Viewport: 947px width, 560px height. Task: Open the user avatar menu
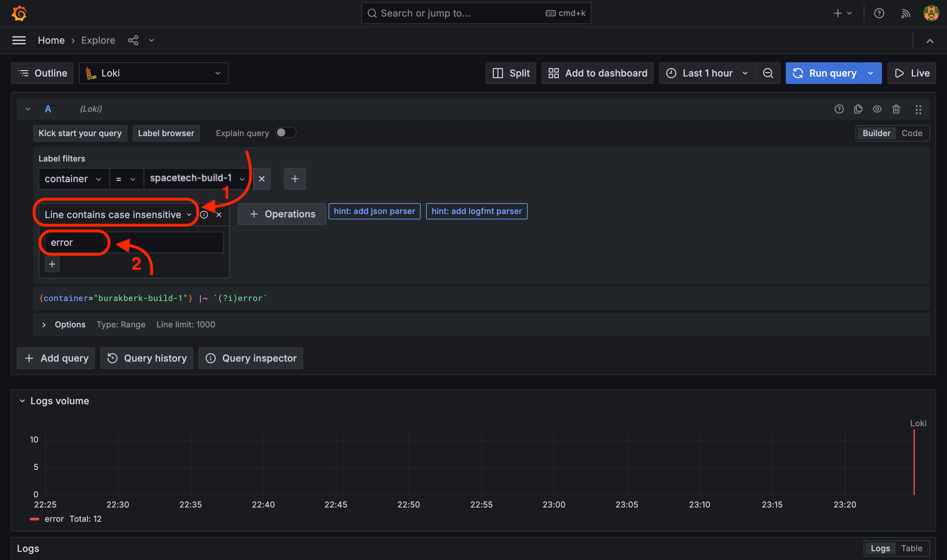point(931,13)
